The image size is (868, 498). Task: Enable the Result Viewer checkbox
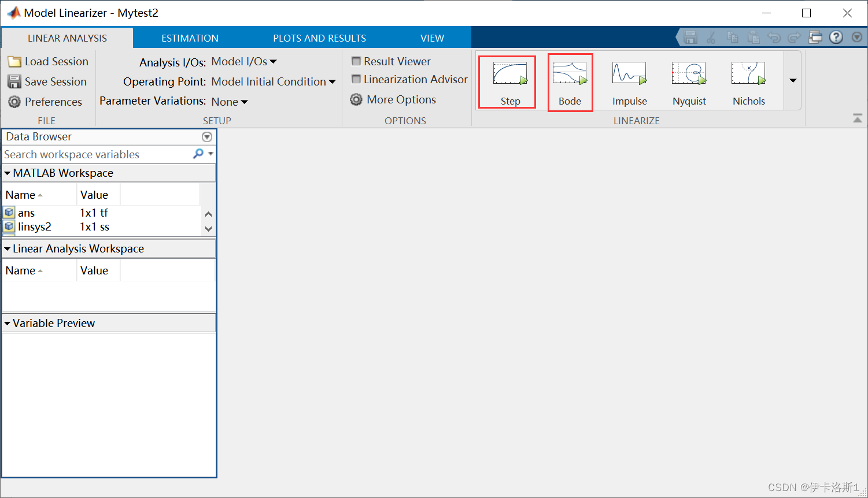coord(356,61)
